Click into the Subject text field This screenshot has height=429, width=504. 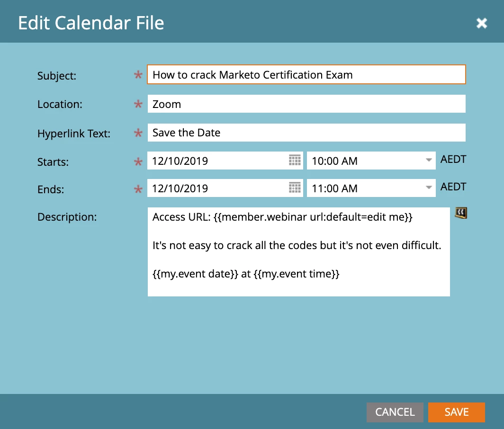(306, 74)
